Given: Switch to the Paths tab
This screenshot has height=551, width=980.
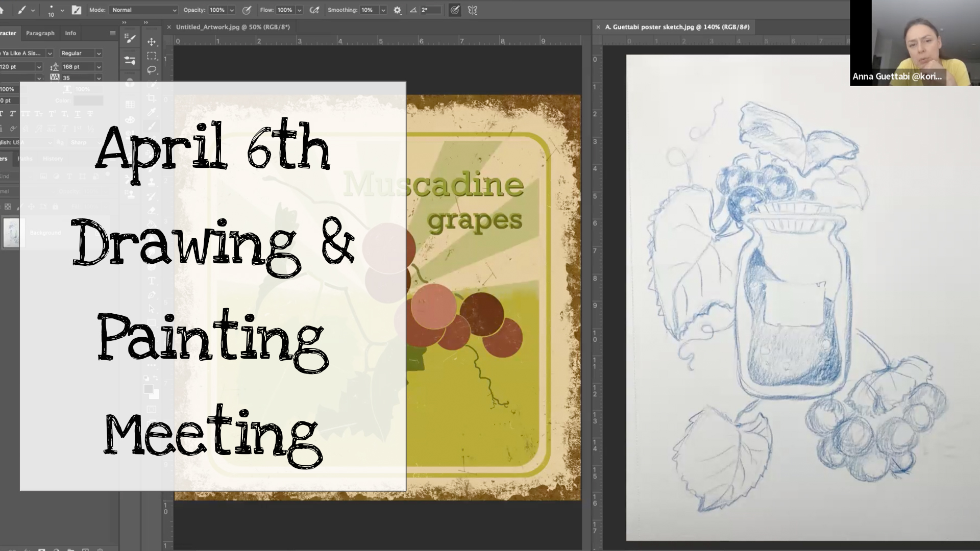Looking at the screenshot, I should click(25, 159).
